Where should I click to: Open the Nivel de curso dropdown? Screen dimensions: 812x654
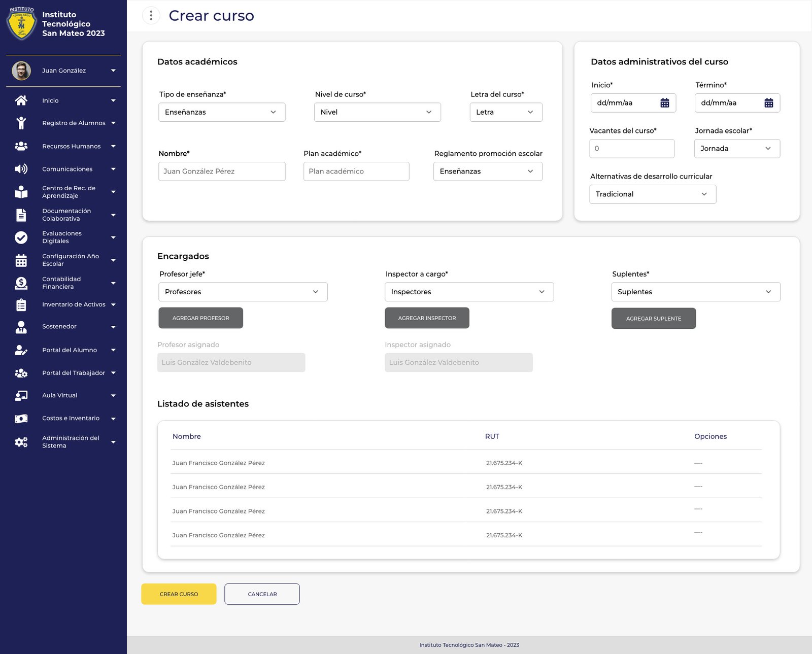(377, 112)
